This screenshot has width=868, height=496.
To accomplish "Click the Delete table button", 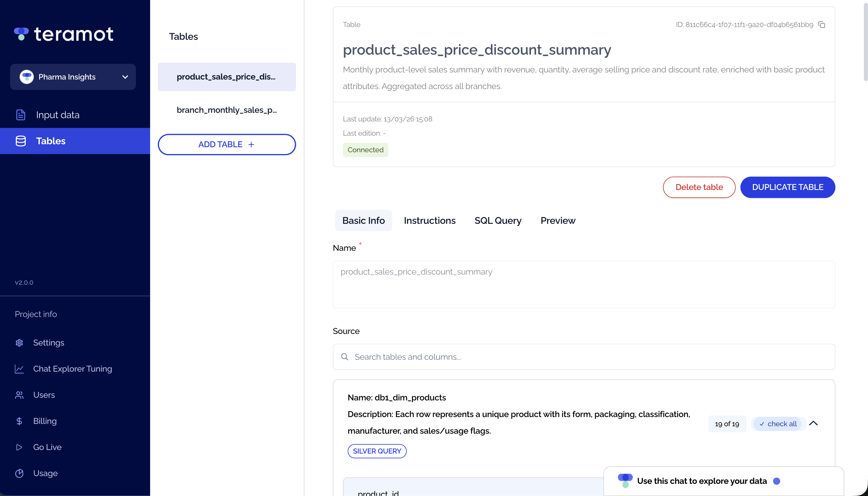I will click(x=699, y=187).
